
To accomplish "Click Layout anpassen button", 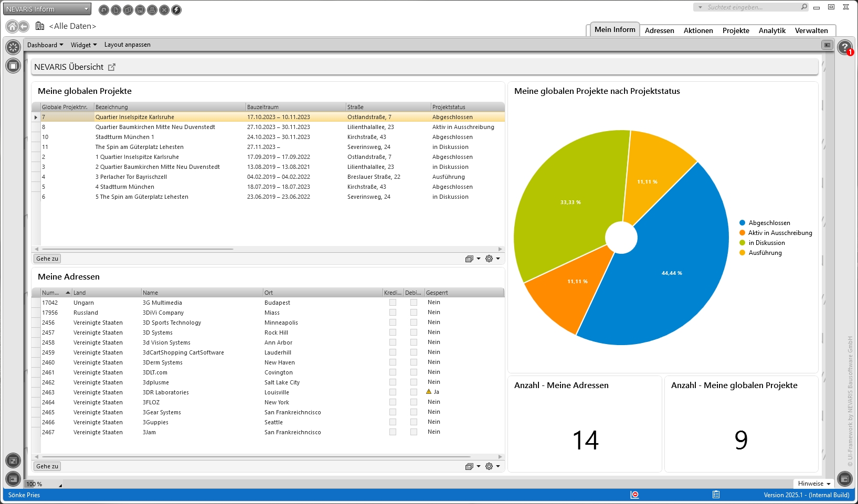I will [x=128, y=45].
